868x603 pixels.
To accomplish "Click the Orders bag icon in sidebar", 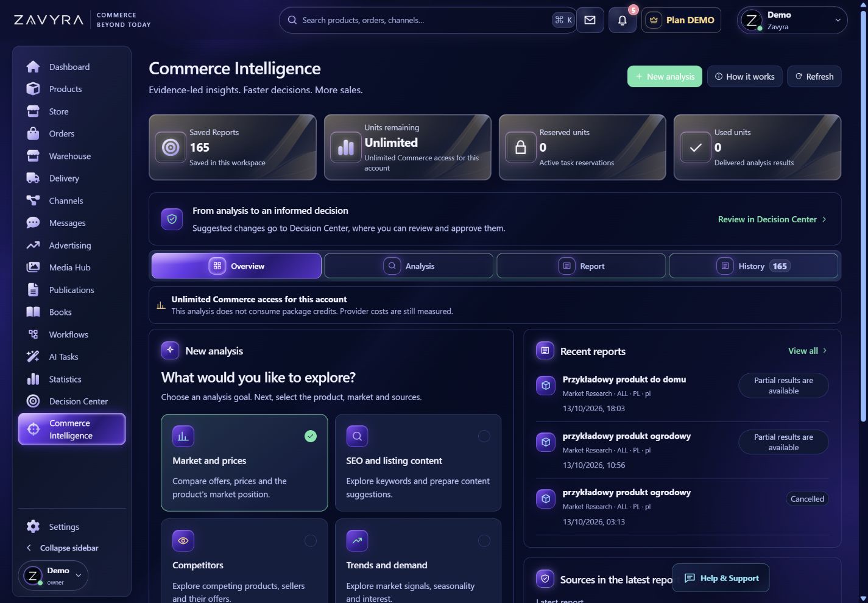I will [x=33, y=133].
